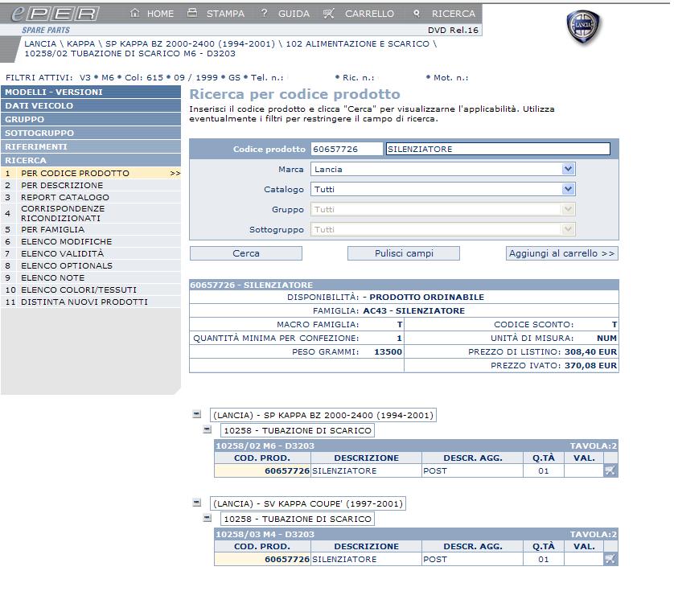Click (LANCIA) - SP KAPPA BZ 2000-2400 label
This screenshot has height=616, width=674.
(x=323, y=415)
